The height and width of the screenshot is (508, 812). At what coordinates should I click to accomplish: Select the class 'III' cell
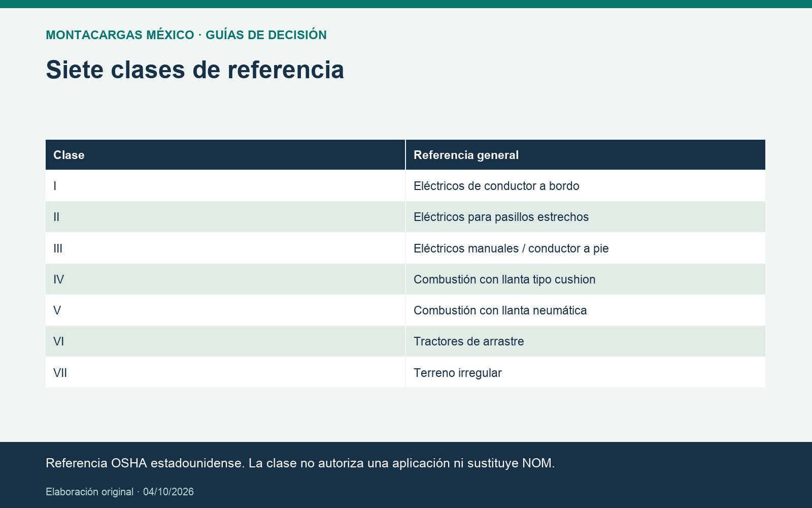click(225, 248)
